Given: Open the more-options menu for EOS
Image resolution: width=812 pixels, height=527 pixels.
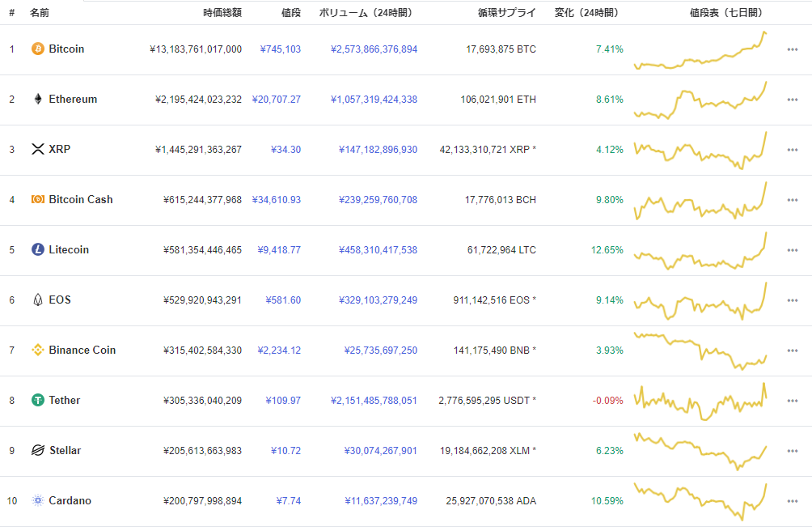Looking at the screenshot, I should coord(793,300).
